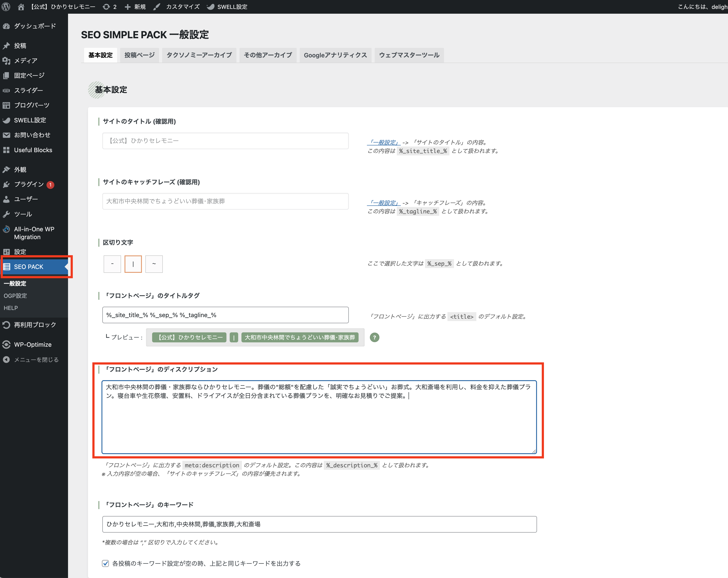Switch to タクソノミーアーカイブ tab
The image size is (728, 578).
[199, 55]
